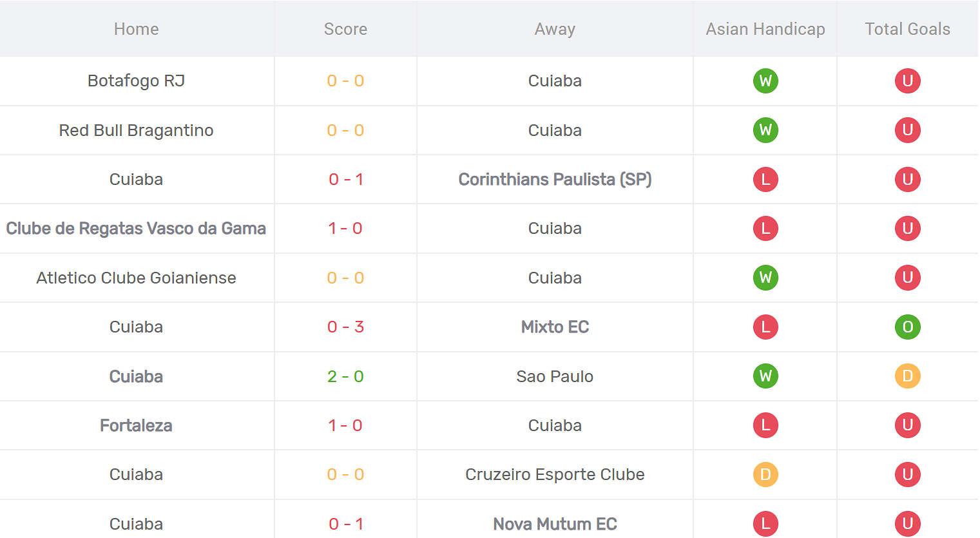The height and width of the screenshot is (538, 980).
Task: Select the Total Goals column header
Action: click(x=907, y=29)
